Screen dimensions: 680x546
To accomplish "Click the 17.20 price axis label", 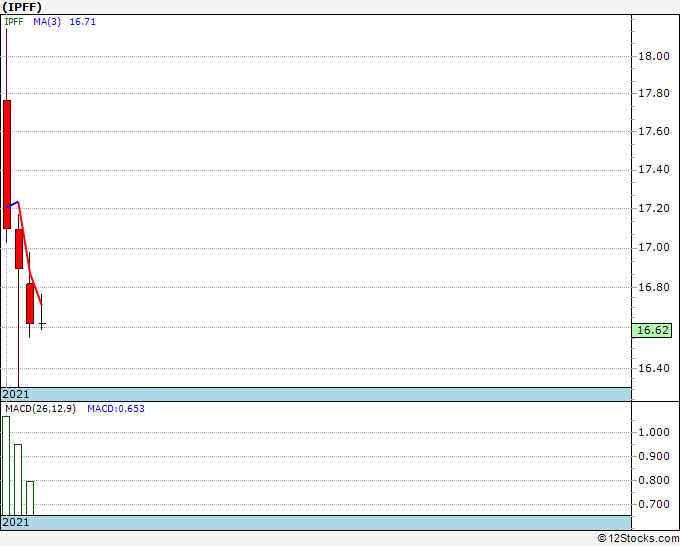I will click(654, 208).
